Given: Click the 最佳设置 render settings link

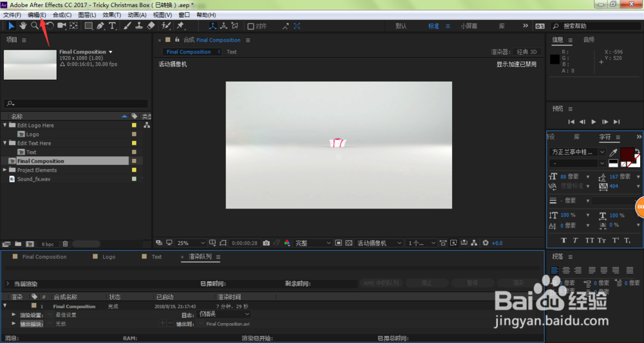Looking at the screenshot, I should tap(66, 315).
